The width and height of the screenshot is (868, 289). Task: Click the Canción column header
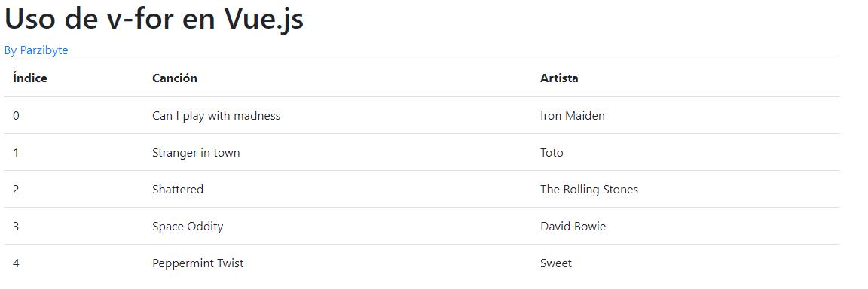[x=174, y=78]
